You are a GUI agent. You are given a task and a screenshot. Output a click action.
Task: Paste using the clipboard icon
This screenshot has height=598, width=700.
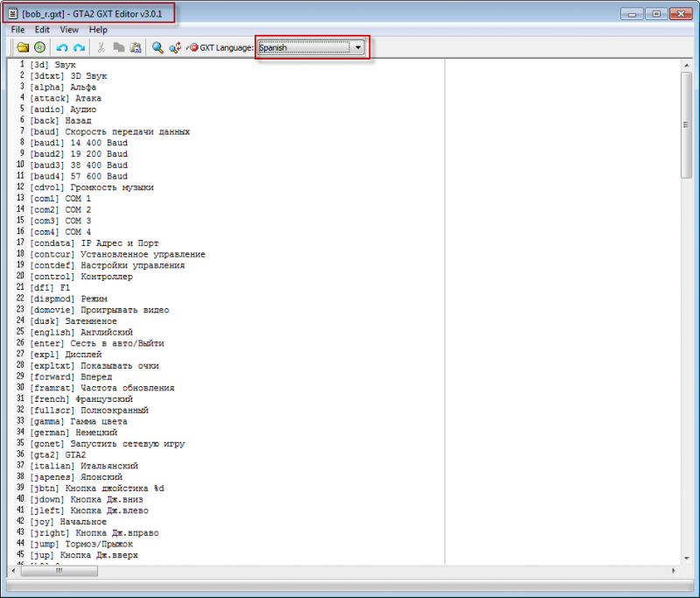click(x=135, y=47)
